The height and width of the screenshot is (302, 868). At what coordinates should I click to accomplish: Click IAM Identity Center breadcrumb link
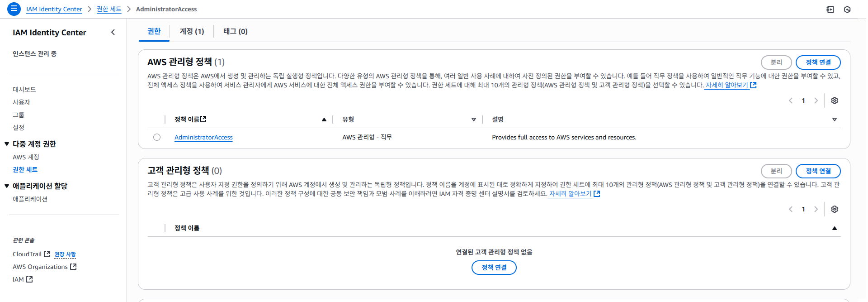click(54, 9)
